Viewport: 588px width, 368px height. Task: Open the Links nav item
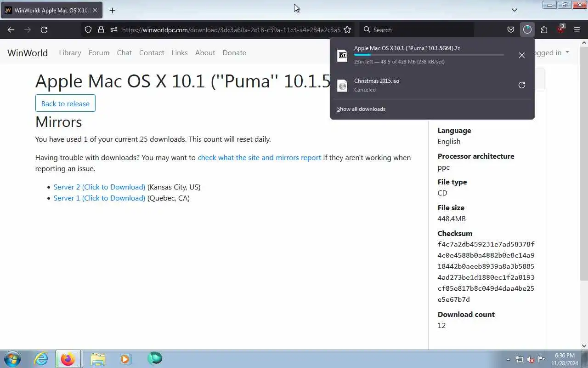(180, 52)
